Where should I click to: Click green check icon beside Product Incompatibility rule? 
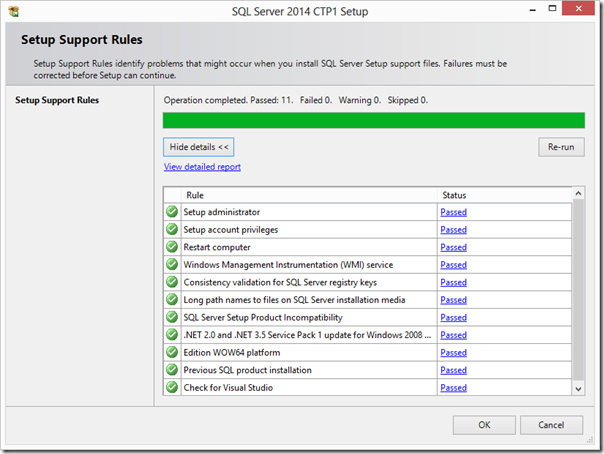[172, 317]
